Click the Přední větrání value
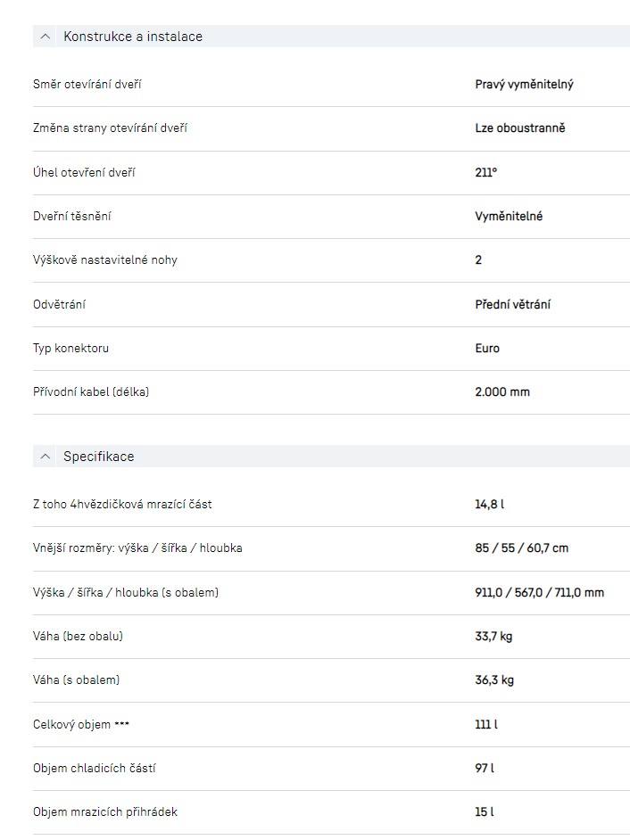 [x=512, y=304]
